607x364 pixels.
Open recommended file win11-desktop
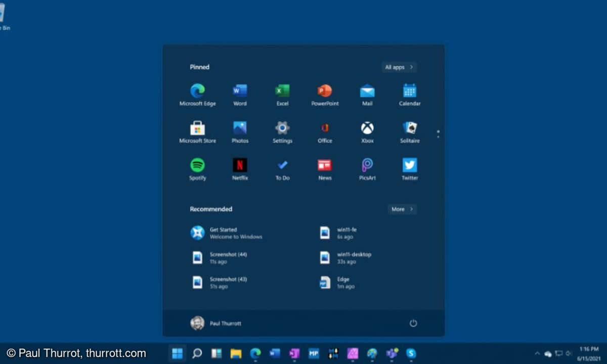pos(345,258)
